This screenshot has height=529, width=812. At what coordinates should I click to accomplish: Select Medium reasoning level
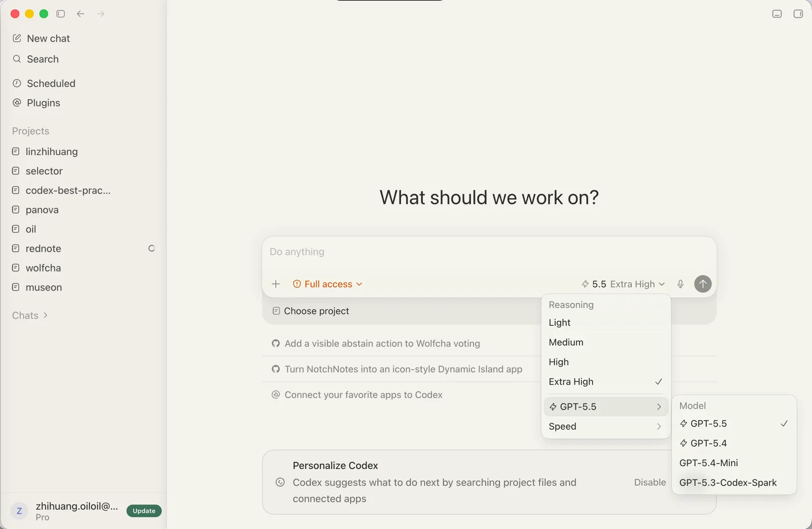pyautogui.click(x=606, y=342)
